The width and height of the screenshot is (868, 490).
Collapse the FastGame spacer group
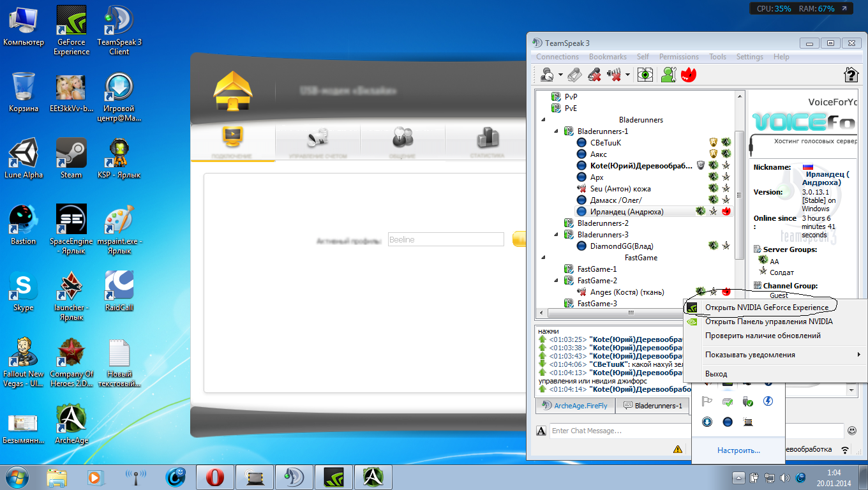click(544, 258)
